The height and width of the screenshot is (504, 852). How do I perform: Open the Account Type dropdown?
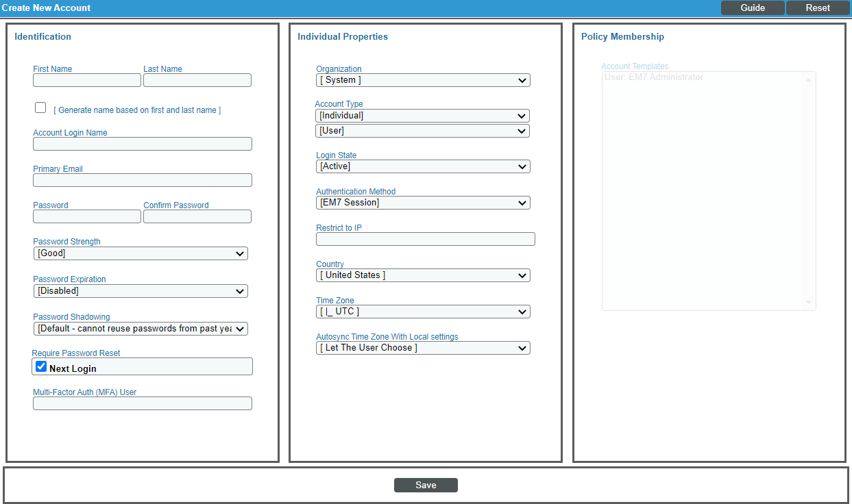pyautogui.click(x=422, y=115)
